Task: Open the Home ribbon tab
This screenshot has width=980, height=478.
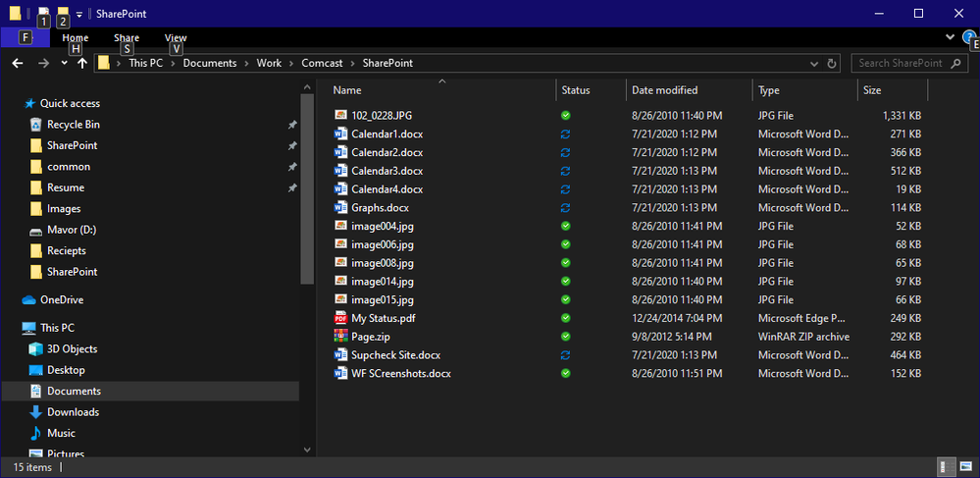Action: pyautogui.click(x=76, y=38)
